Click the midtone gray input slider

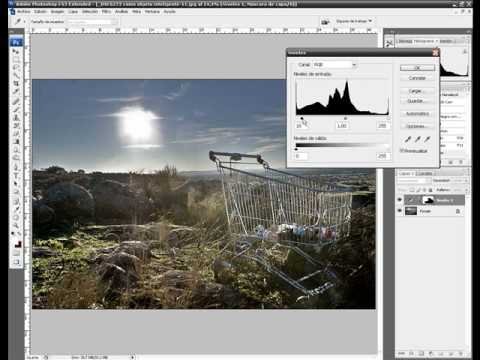pos(345,118)
